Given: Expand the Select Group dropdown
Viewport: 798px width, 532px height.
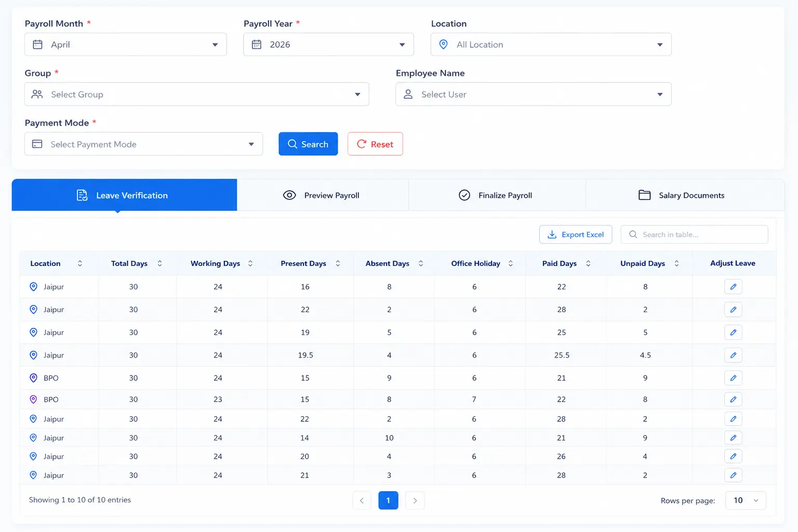Looking at the screenshot, I should (197, 94).
